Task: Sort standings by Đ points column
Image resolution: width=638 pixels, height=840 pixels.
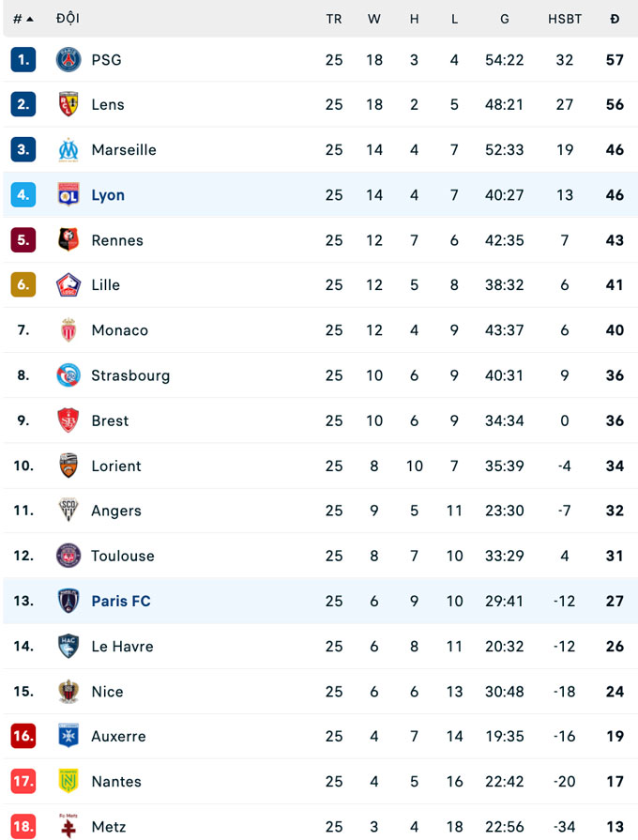Action: pyautogui.click(x=615, y=19)
